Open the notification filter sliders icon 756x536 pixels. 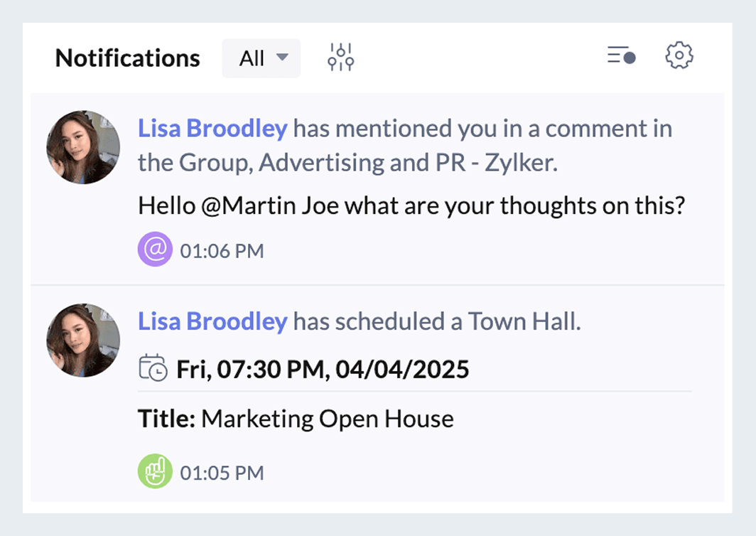click(x=341, y=58)
